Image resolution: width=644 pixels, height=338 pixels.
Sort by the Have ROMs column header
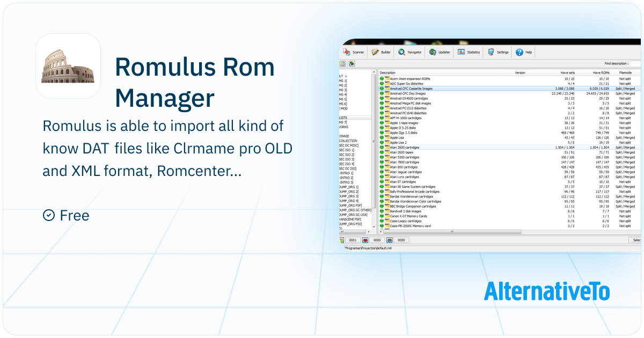[595, 72]
